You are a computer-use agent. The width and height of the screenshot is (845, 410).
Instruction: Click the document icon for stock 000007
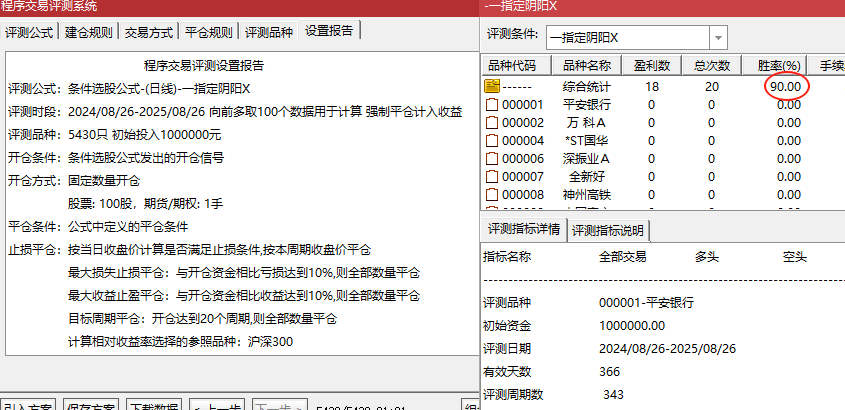pos(492,176)
